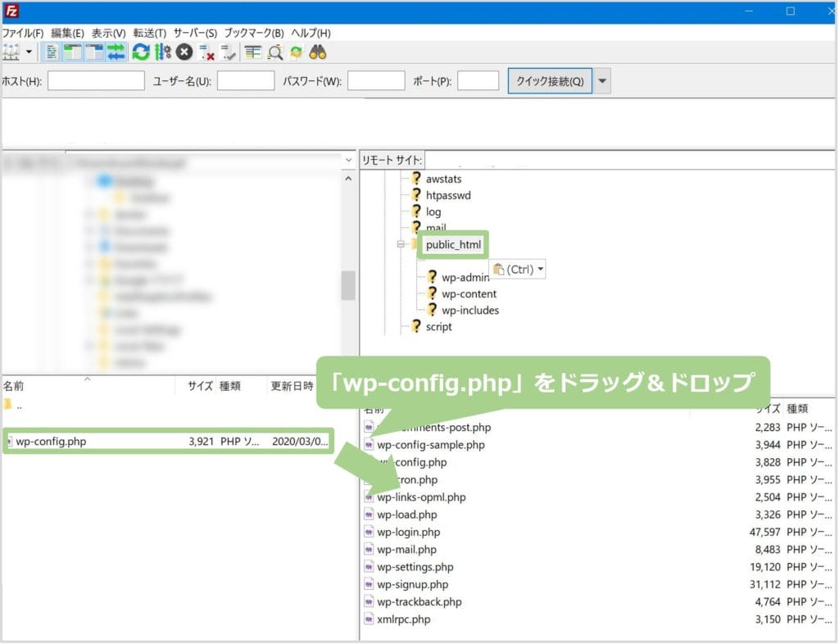Viewport: 839px width, 644px height.
Task: Open the ブックマーク menu
Action: (254, 32)
